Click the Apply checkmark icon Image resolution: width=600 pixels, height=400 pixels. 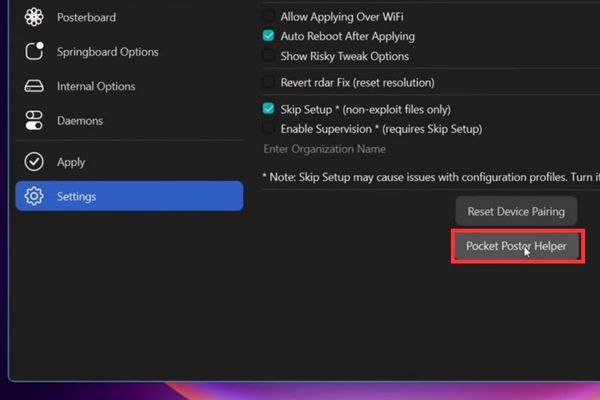35,162
